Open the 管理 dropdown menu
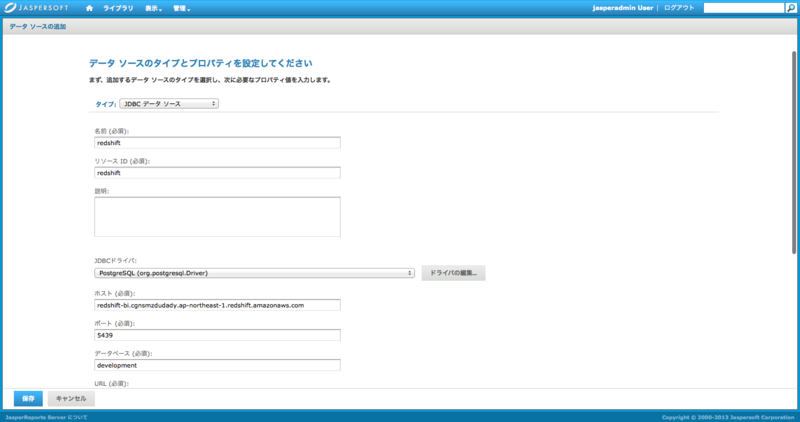The image size is (800, 422). click(x=182, y=9)
